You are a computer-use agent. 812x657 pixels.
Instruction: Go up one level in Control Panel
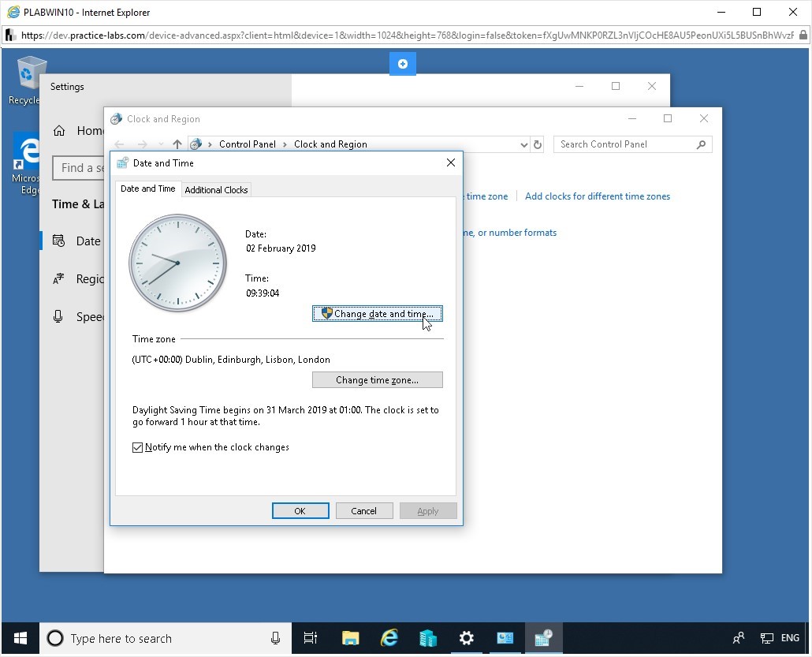click(x=177, y=144)
